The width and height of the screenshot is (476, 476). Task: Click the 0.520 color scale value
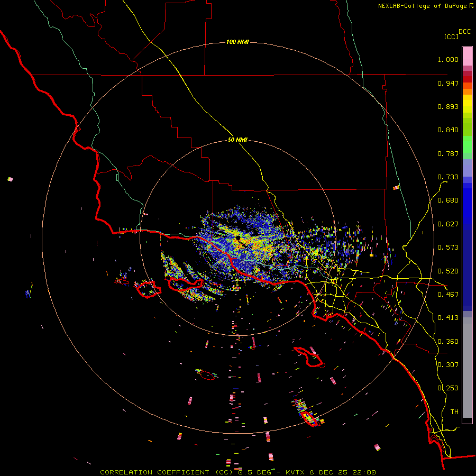(448, 271)
